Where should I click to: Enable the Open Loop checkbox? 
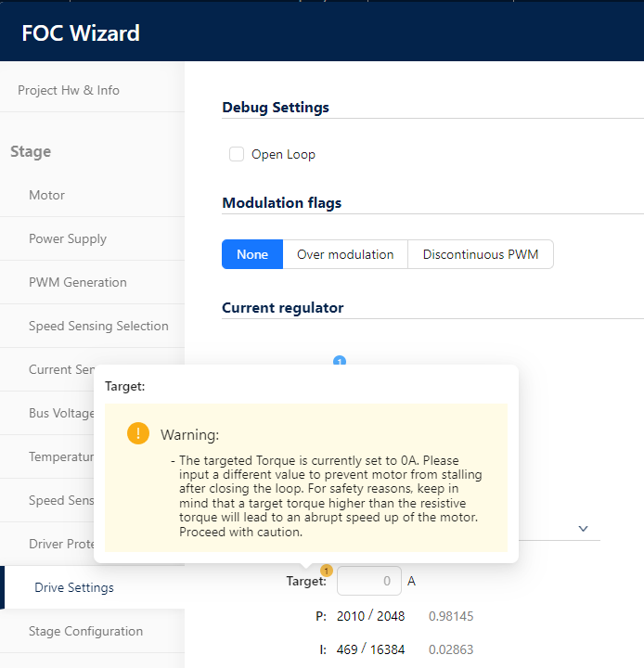237,154
